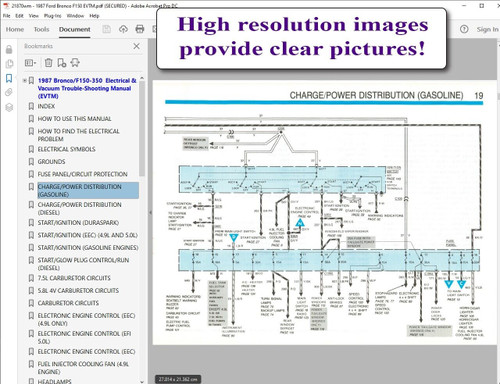This screenshot has height=384, width=500.
Task: Click the Acrobat PDF icon in title bar
Action: [5, 6]
